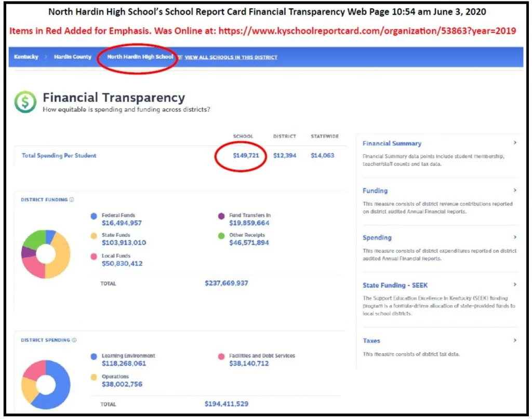Go to Hardin County in the breadcrumb

click(x=73, y=57)
